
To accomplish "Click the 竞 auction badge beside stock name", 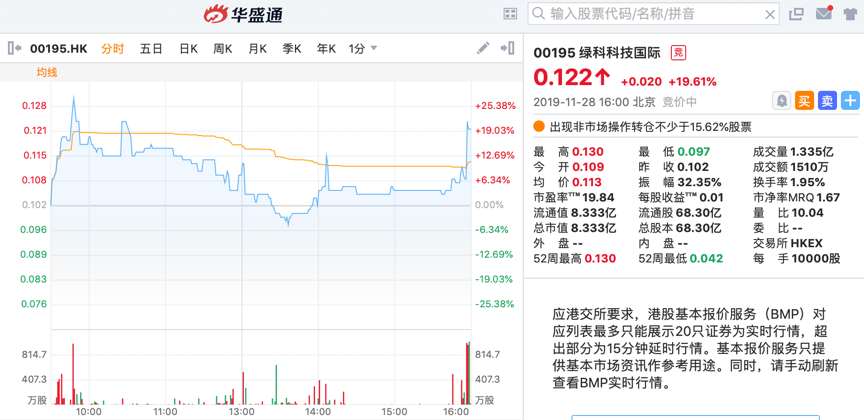I will [x=678, y=53].
